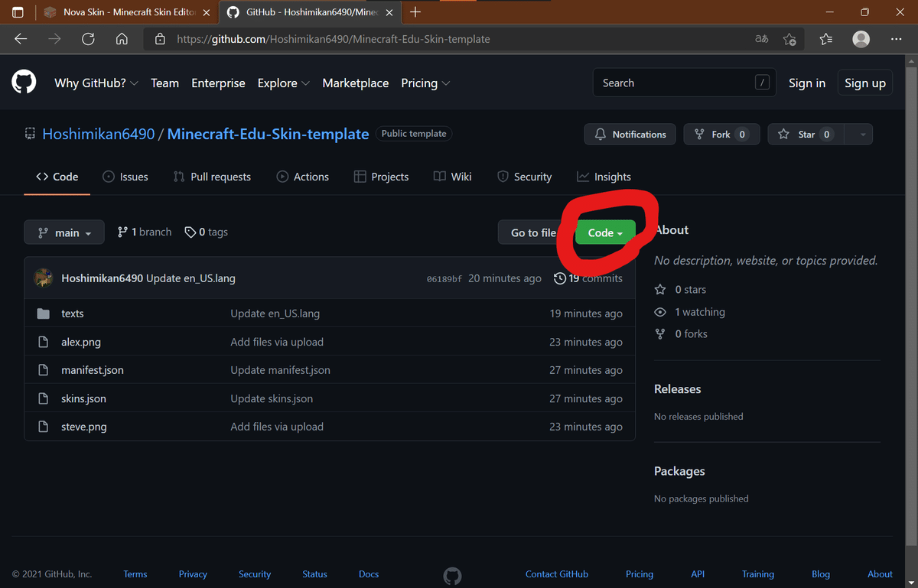
Task: Expand the Explore menu
Action: coord(284,83)
